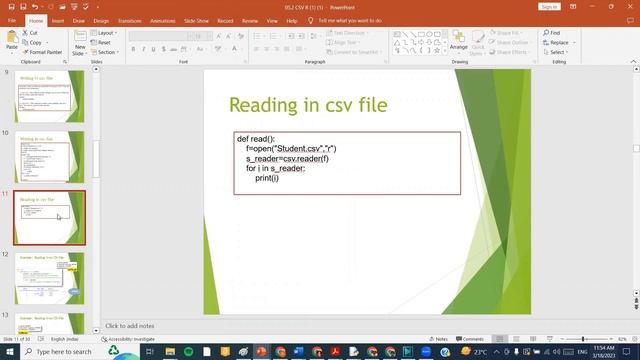Toggle Underline formatting
Viewport: 640px width, 360px height.
coord(153,49)
